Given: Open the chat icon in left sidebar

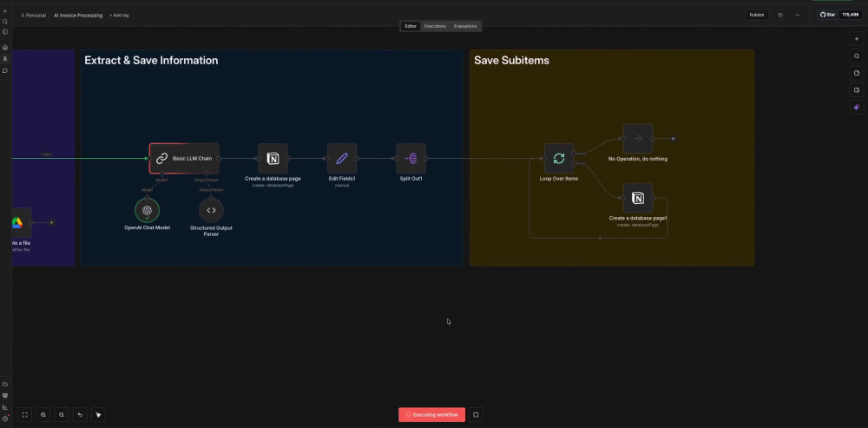Looking at the screenshot, I should (5, 70).
